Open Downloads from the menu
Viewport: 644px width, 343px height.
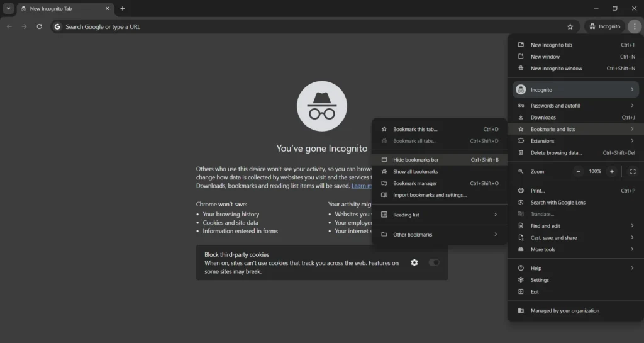coord(576,118)
